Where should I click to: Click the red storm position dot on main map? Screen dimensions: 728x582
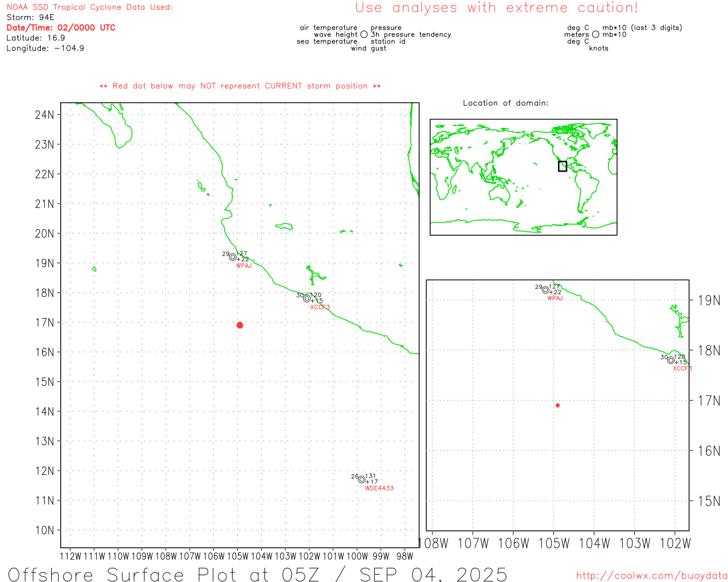click(240, 325)
